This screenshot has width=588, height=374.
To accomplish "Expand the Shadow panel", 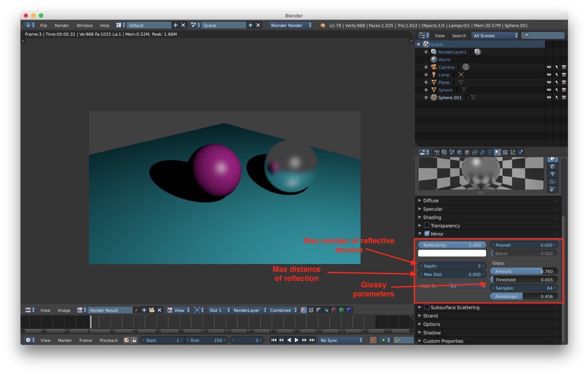I will pos(488,332).
